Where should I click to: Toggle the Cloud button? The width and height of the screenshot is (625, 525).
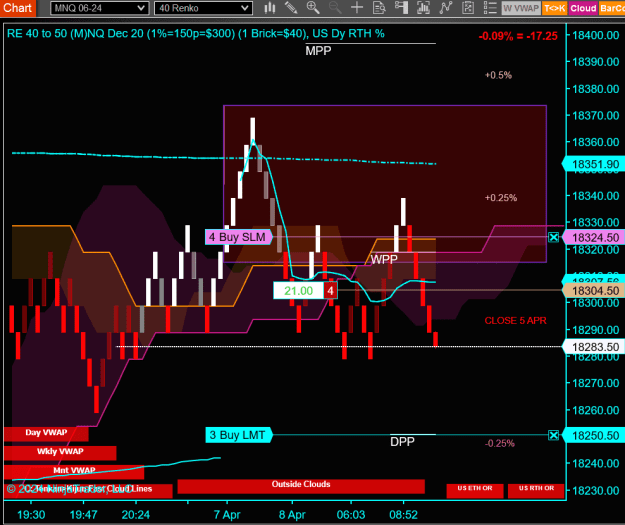[x=583, y=8]
